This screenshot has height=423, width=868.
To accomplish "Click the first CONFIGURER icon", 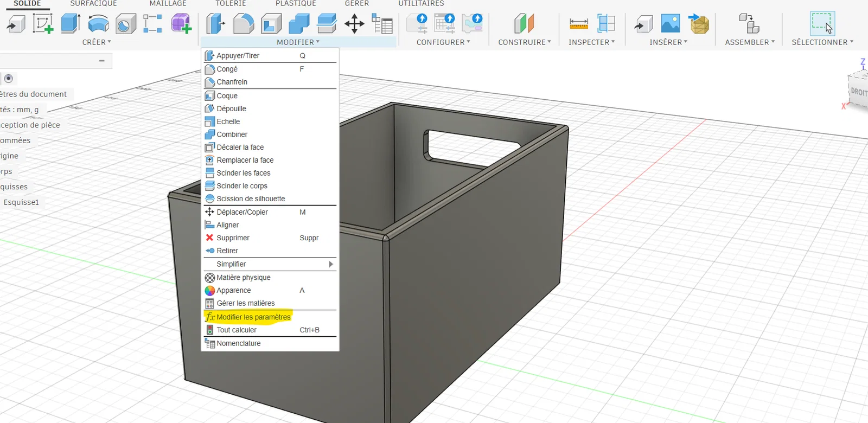I will click(418, 24).
